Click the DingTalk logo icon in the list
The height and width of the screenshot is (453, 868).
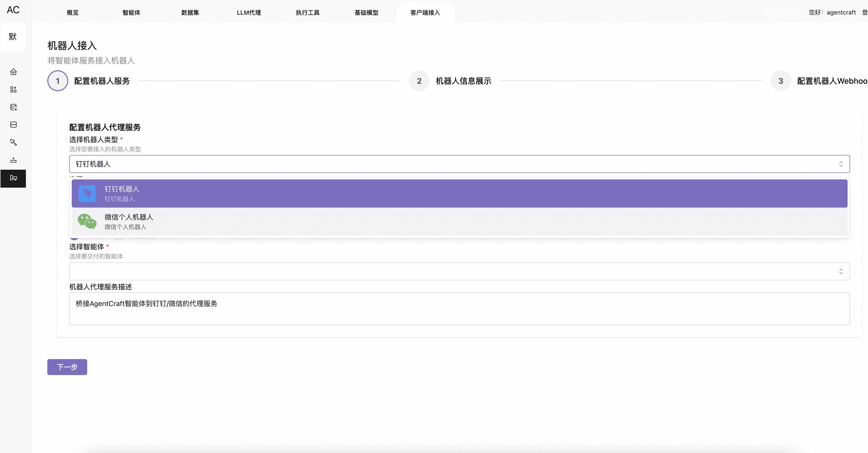pos(87,194)
